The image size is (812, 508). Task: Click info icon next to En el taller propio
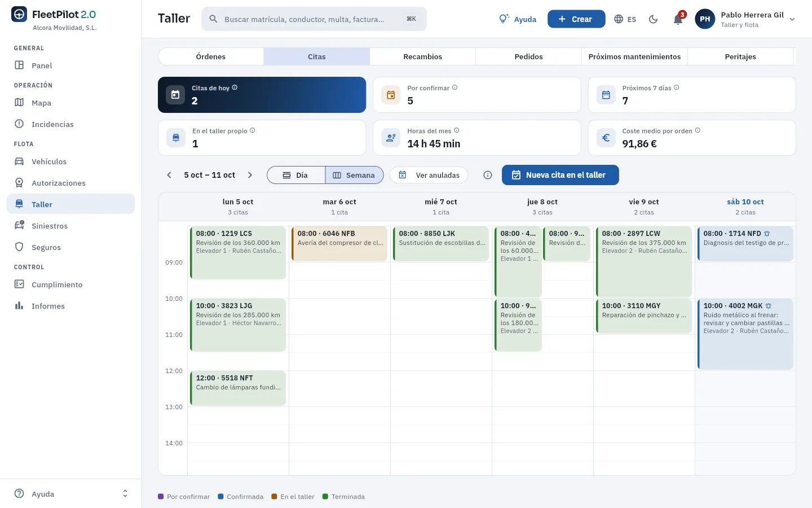(x=253, y=130)
